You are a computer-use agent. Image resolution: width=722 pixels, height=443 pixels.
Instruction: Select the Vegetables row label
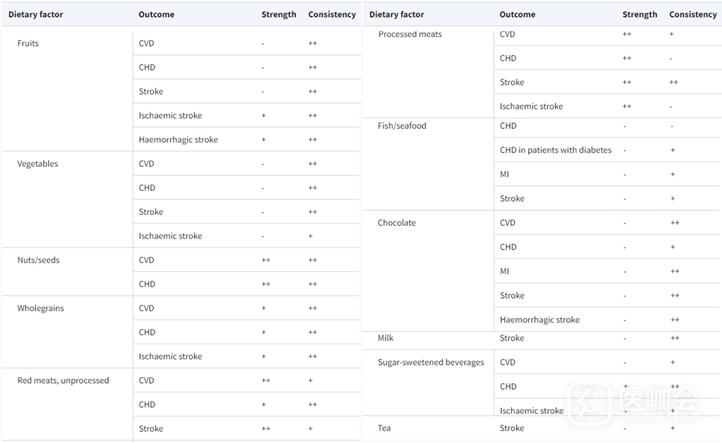(37, 164)
